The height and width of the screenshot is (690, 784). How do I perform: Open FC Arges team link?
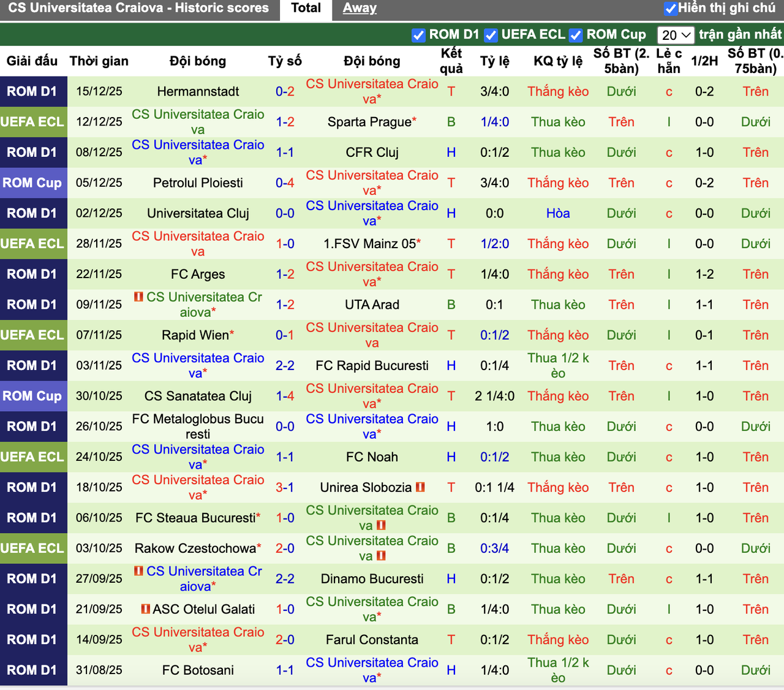198,275
